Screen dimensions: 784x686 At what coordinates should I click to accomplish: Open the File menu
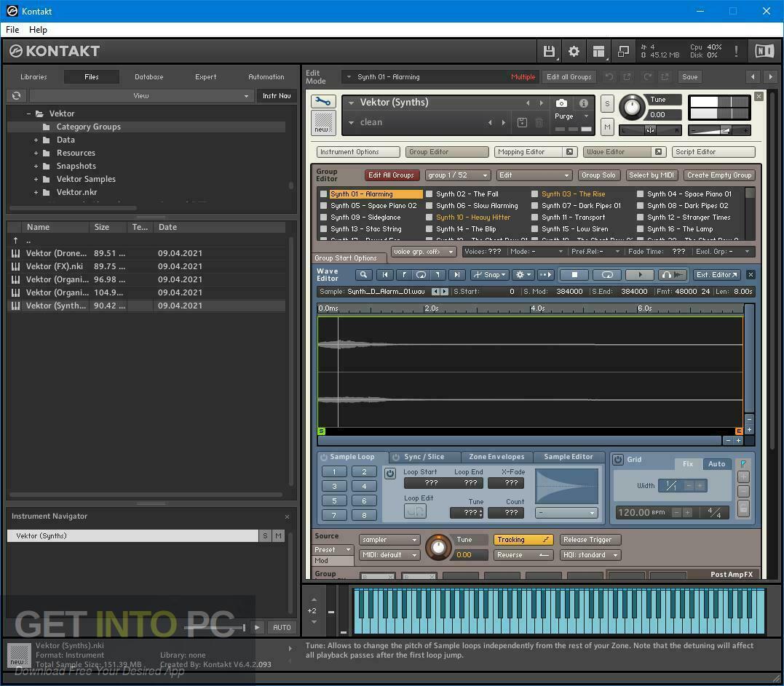click(x=12, y=30)
